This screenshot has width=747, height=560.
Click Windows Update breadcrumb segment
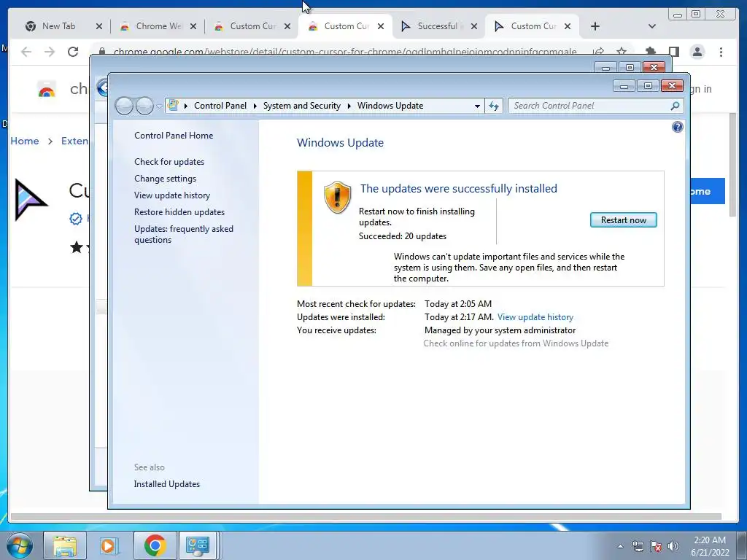point(390,106)
